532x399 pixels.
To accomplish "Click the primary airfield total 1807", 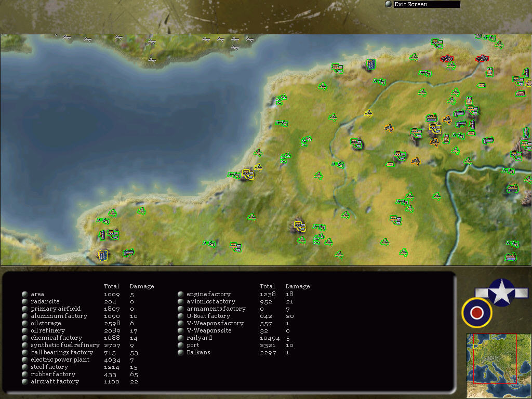I will pos(112,309).
